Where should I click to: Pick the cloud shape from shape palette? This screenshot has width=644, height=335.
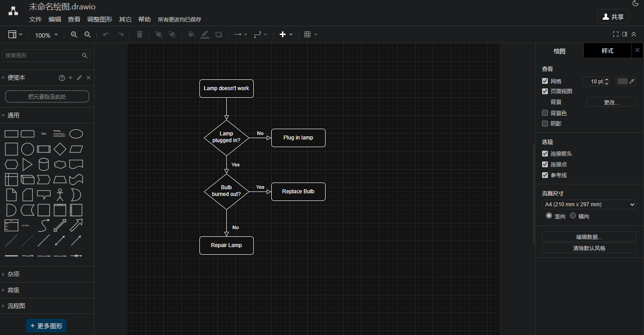60,164
